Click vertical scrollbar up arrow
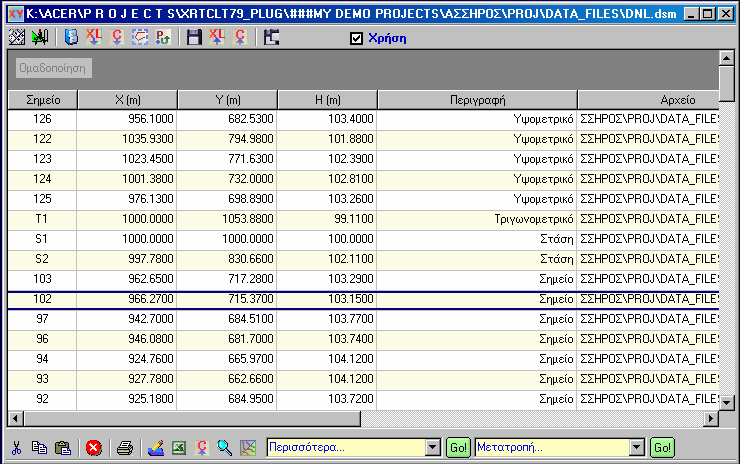This screenshot has height=464, width=740. pyautogui.click(x=727, y=58)
